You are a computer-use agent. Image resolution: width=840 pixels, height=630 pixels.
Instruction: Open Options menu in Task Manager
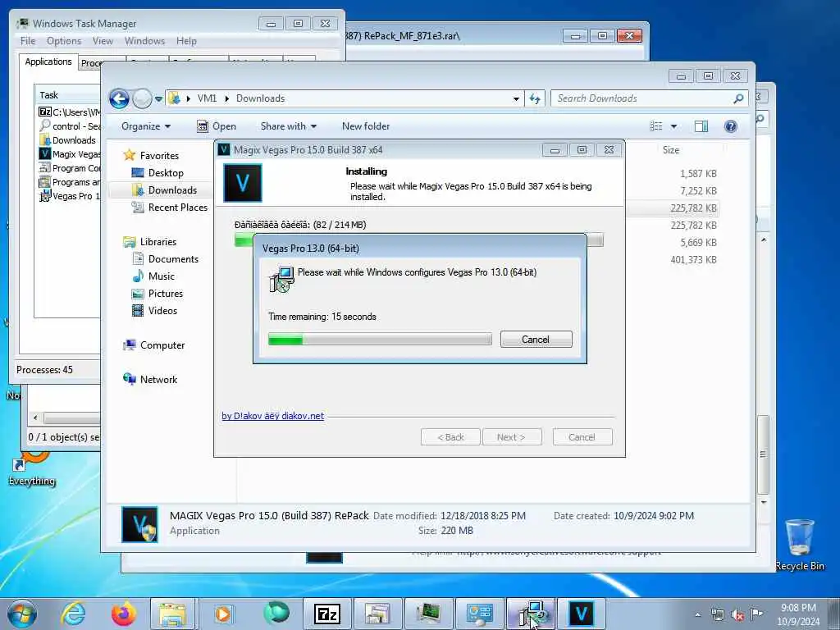click(x=64, y=41)
